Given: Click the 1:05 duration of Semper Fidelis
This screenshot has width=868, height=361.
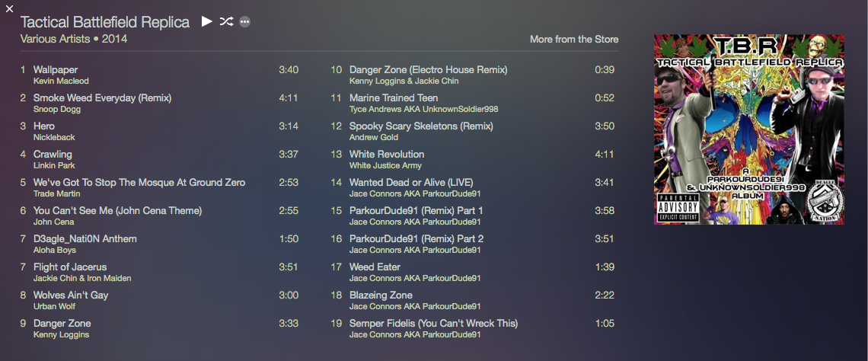Looking at the screenshot, I should click(x=605, y=324).
